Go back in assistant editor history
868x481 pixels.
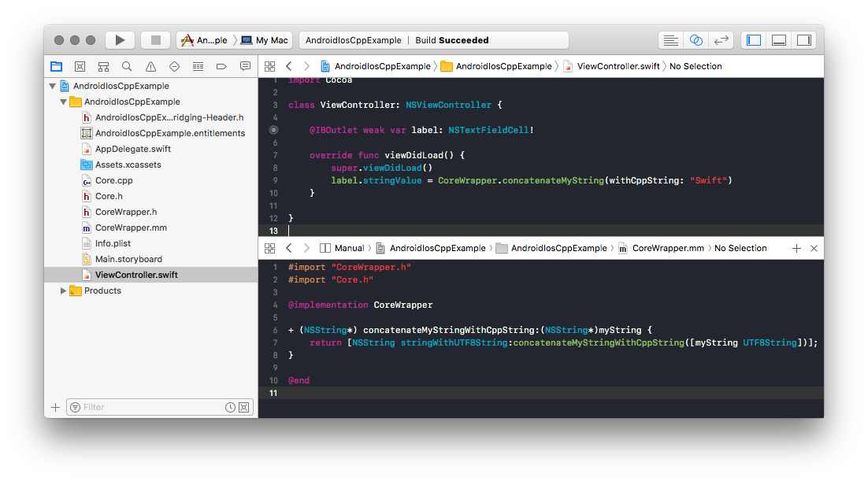pos(289,249)
